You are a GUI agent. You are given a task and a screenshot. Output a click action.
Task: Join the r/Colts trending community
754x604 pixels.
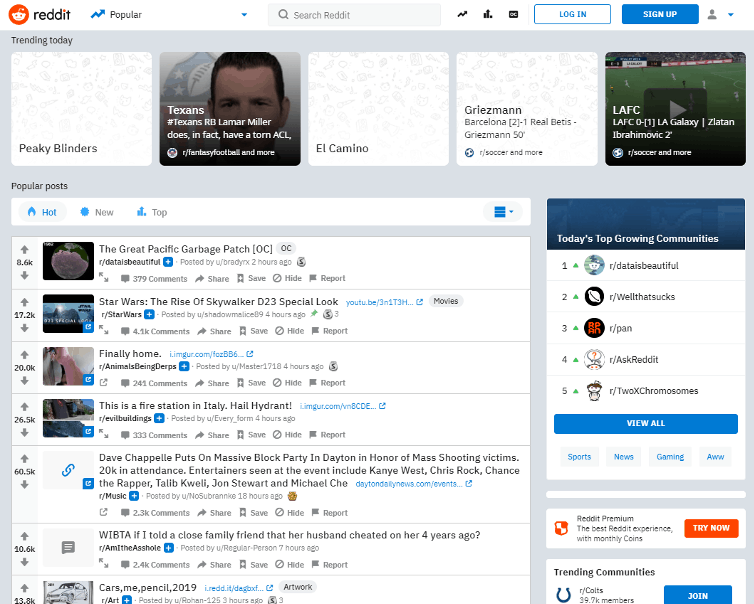(x=697, y=595)
